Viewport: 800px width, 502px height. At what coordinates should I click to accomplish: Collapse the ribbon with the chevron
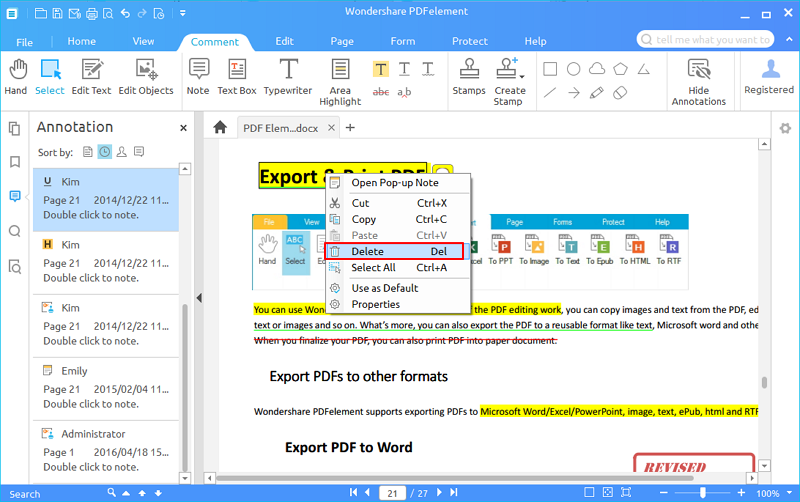(x=790, y=39)
